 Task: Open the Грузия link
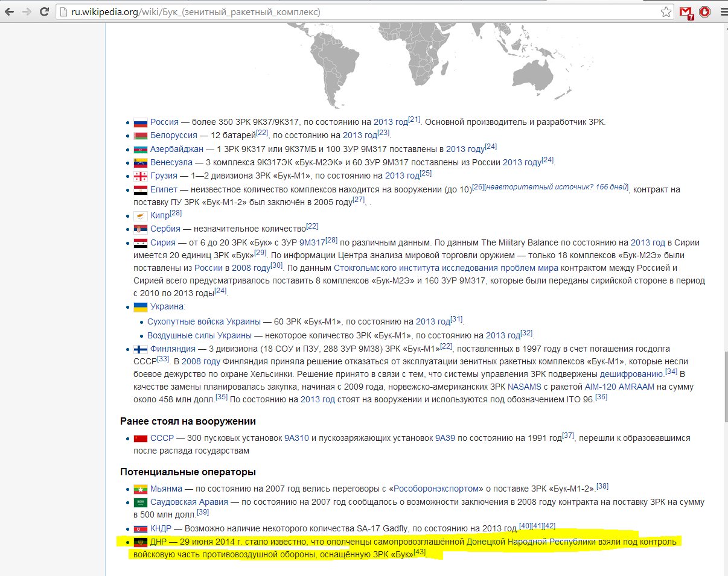pyautogui.click(x=164, y=176)
